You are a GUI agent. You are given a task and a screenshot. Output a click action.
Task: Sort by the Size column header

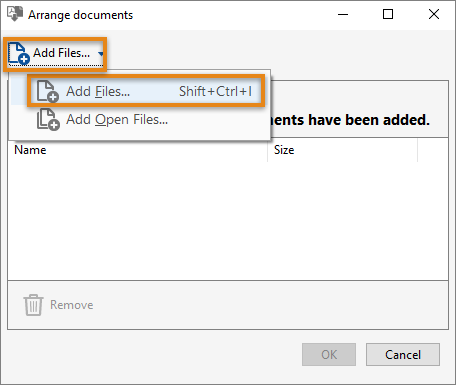pyautogui.click(x=342, y=150)
